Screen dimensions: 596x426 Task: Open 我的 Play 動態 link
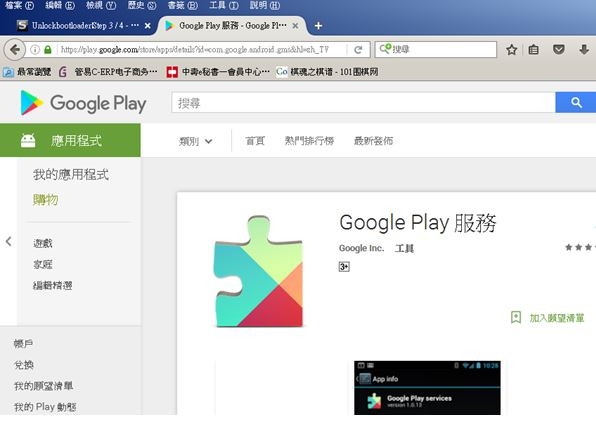45,407
